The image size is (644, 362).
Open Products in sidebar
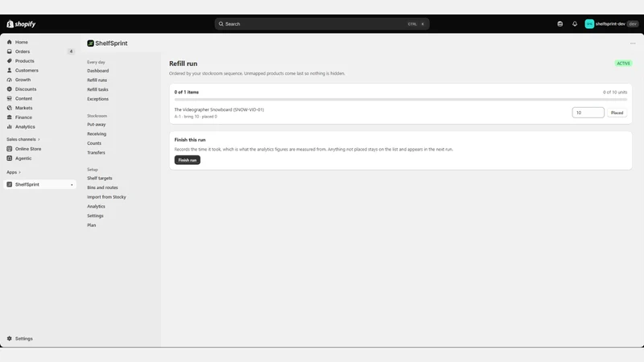(25, 61)
